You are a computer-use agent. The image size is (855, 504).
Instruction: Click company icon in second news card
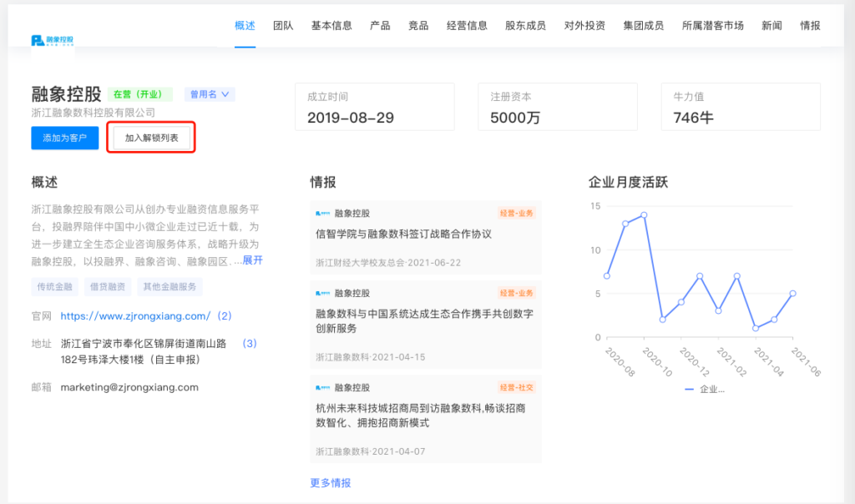click(322, 294)
